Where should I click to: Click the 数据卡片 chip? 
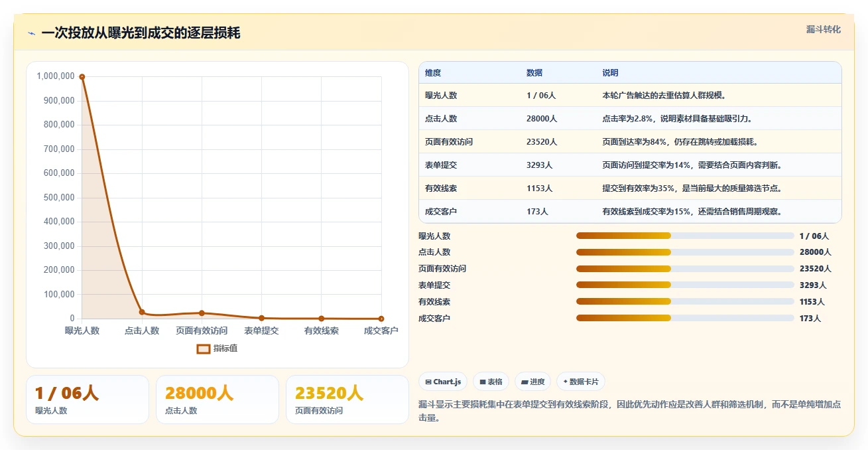581,382
